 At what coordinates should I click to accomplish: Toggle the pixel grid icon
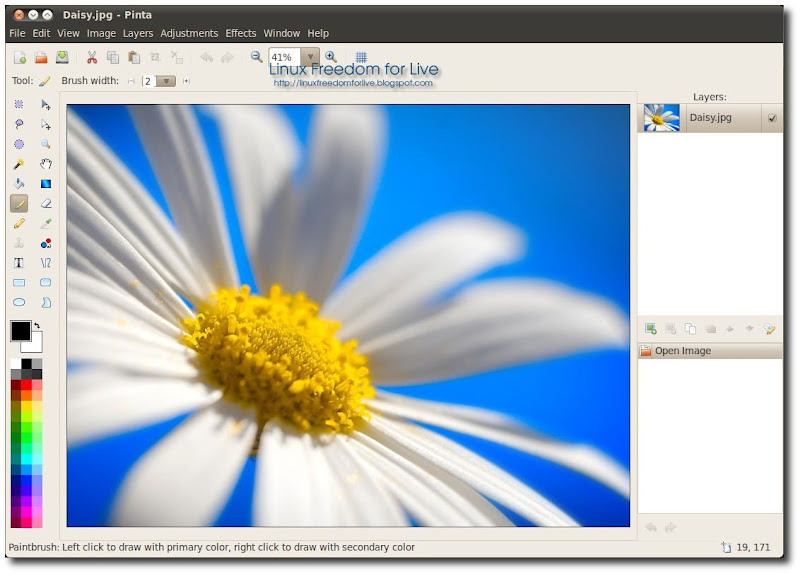(361, 56)
